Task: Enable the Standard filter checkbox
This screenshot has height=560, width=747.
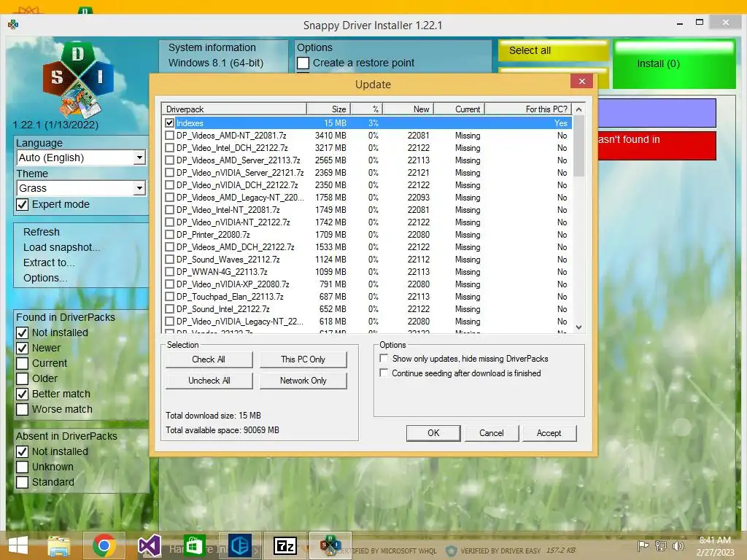Action: click(x=23, y=482)
